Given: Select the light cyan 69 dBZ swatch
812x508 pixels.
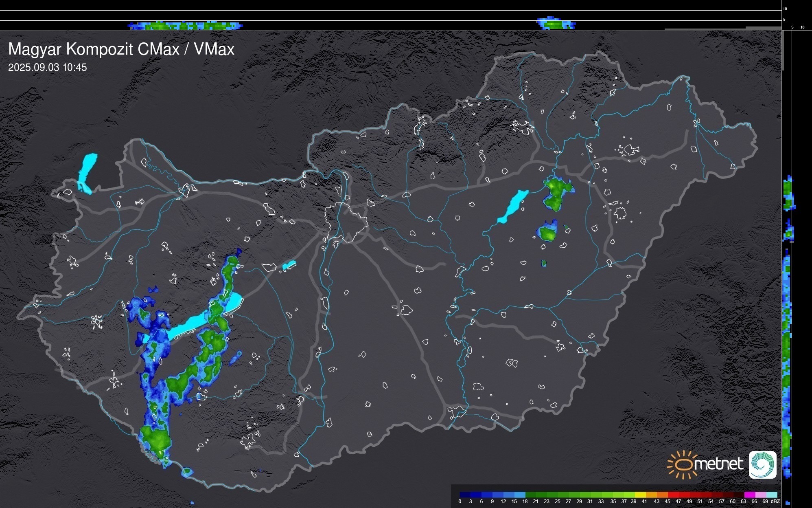Looking at the screenshot, I should pos(772,495).
